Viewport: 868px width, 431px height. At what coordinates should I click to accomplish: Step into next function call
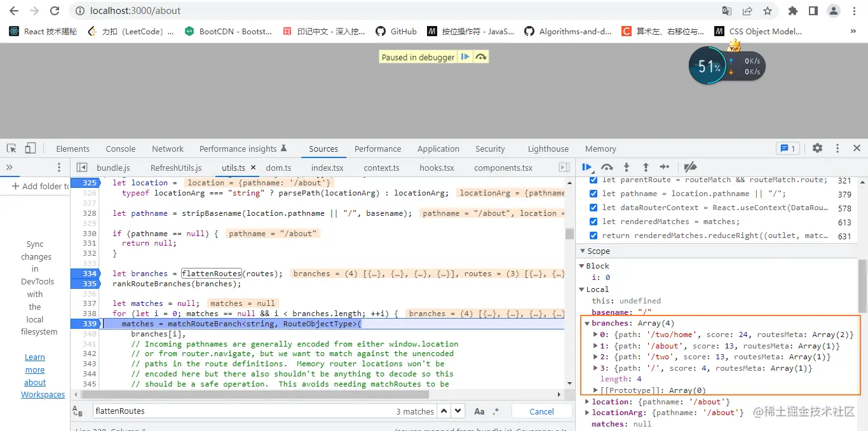click(x=626, y=167)
